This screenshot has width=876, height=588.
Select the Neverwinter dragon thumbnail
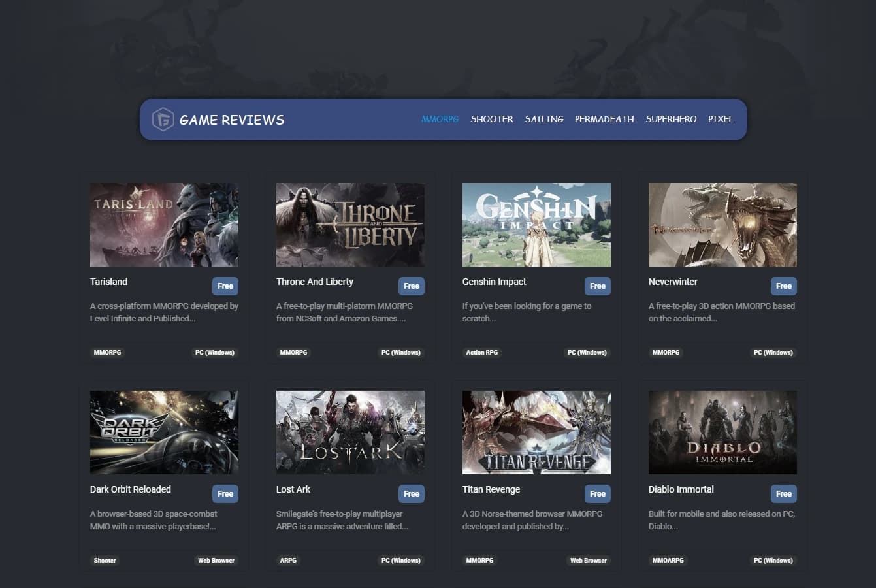pos(722,224)
